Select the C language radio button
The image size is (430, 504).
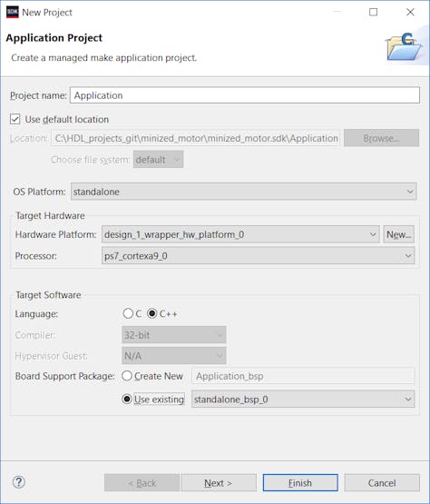pyautogui.click(x=128, y=313)
